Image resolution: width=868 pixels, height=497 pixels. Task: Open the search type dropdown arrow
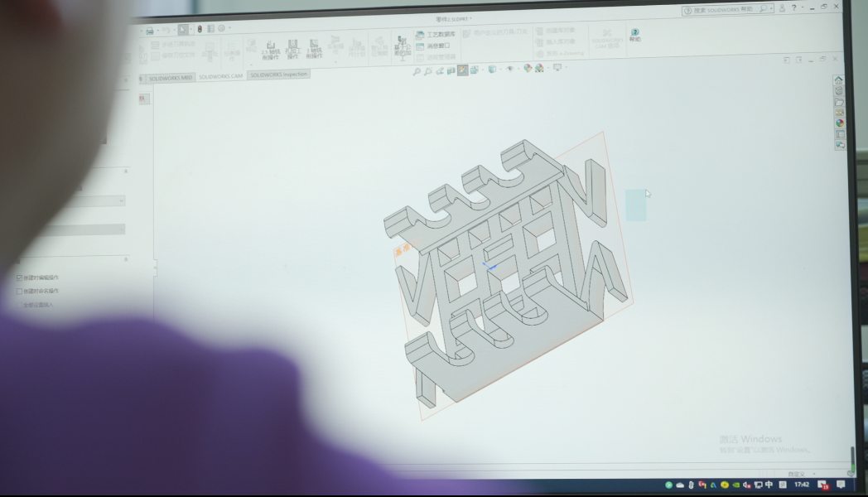(x=772, y=9)
